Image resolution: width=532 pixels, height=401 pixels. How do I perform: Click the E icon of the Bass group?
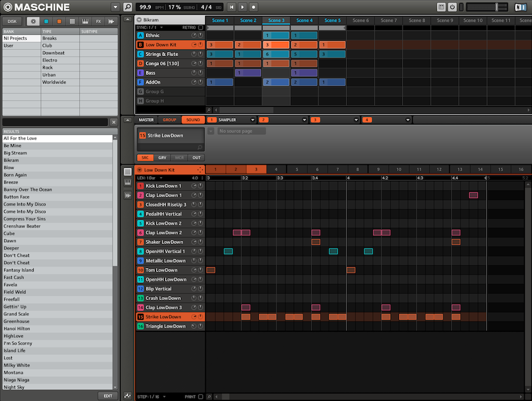click(x=141, y=73)
